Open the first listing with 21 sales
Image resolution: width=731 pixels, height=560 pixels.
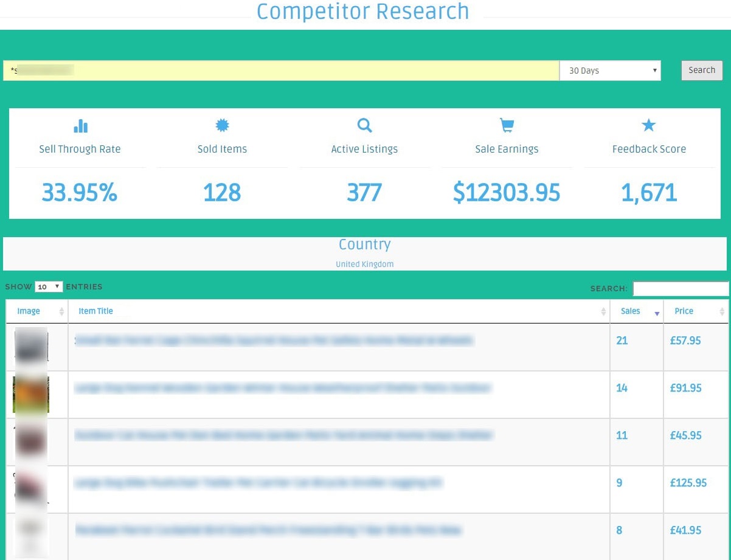pos(274,341)
